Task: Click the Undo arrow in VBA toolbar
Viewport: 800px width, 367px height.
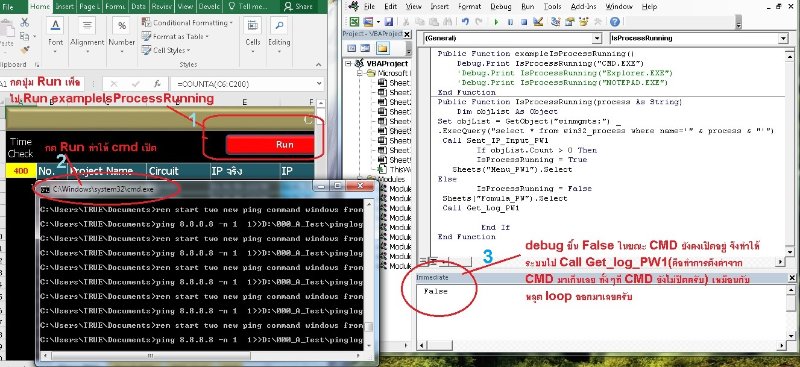Action: 465,22
